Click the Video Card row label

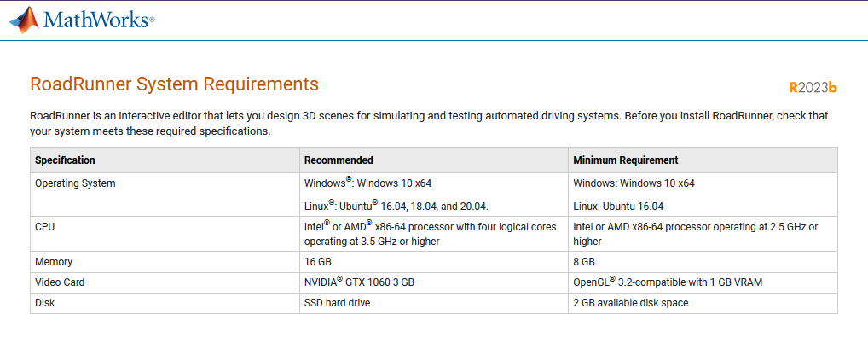pos(60,282)
